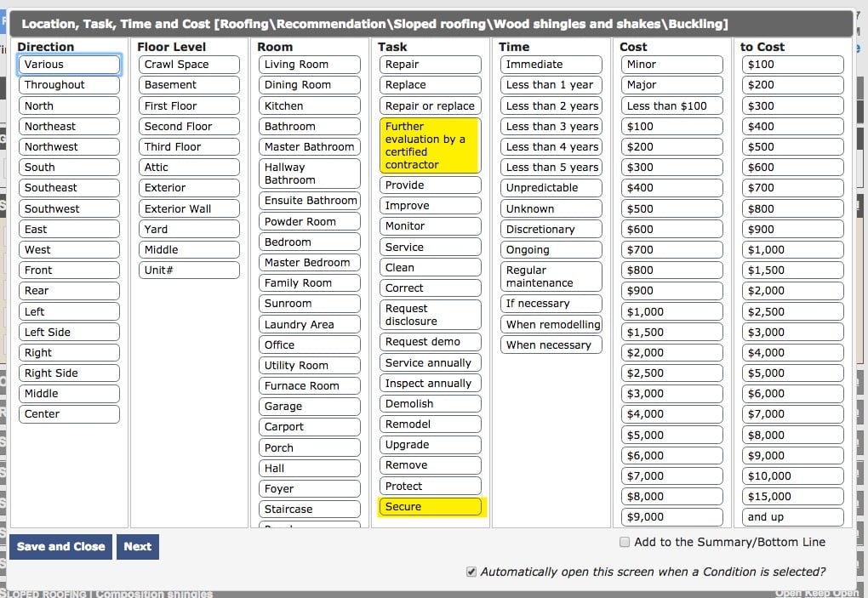The width and height of the screenshot is (868, 598).
Task: Select Repair or replace task
Action: coord(430,106)
